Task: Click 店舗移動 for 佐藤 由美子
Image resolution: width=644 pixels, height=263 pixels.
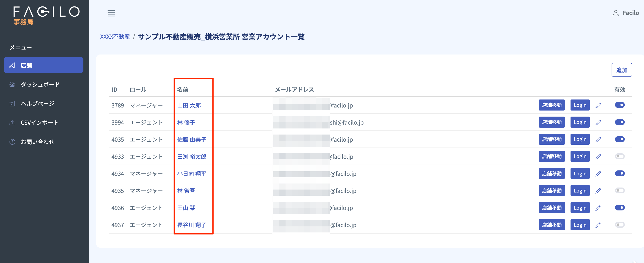Action: coord(552,139)
